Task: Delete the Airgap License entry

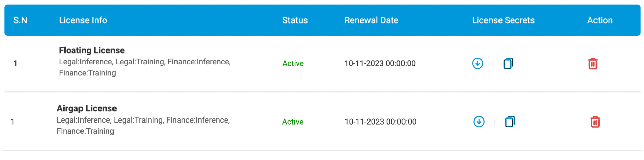Action: 595,122
